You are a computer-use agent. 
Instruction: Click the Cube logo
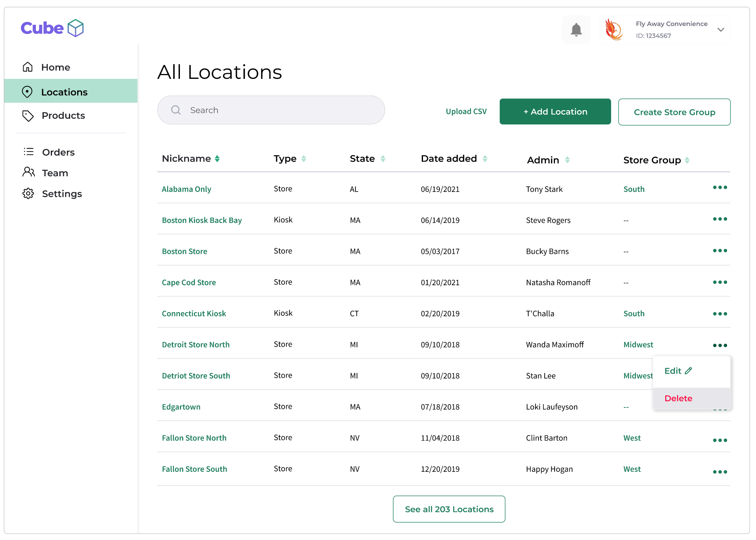coord(52,28)
